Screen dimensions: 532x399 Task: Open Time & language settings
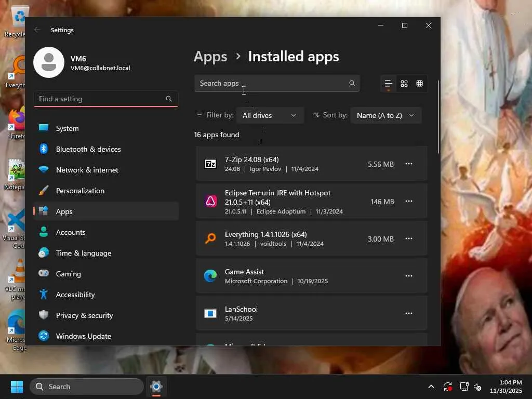tap(106, 253)
